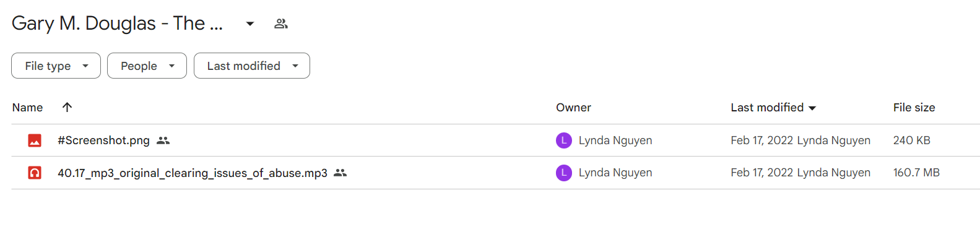Screen dimensions: 980x250
Task: Open the folder title dropdown arrow
Action: click(x=250, y=24)
